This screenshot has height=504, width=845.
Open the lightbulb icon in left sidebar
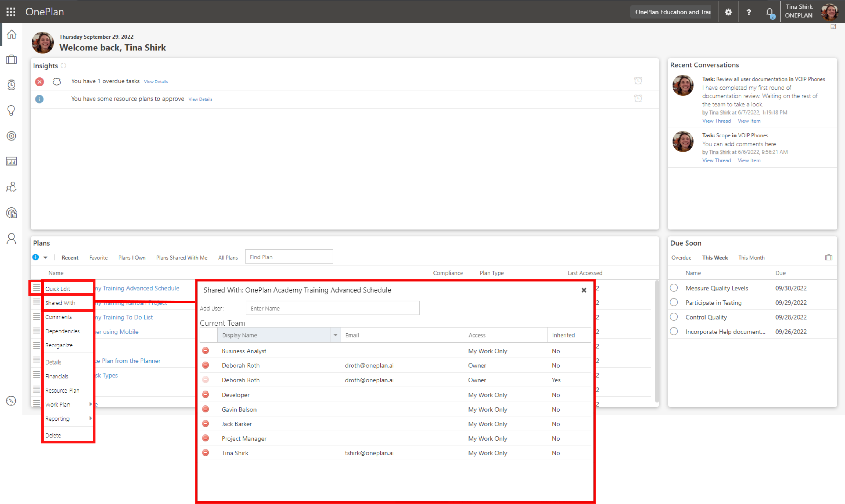click(12, 110)
